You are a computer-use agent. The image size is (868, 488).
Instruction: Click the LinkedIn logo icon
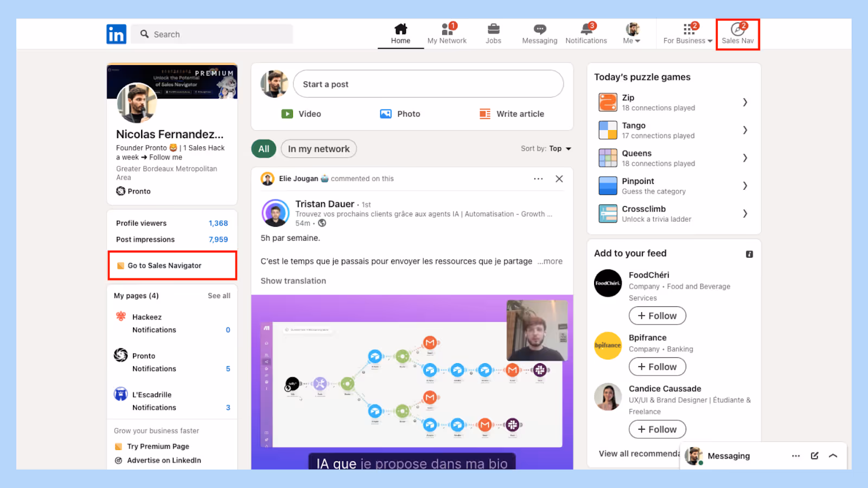116,34
